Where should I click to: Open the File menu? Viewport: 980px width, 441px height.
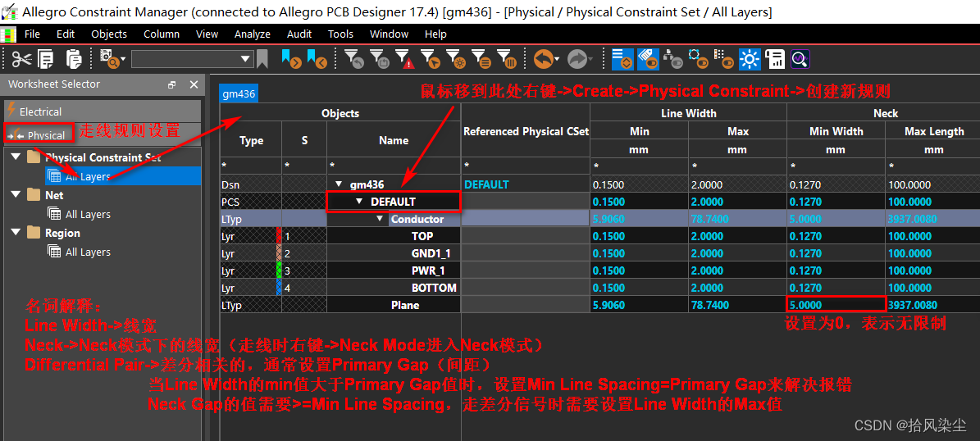point(32,34)
